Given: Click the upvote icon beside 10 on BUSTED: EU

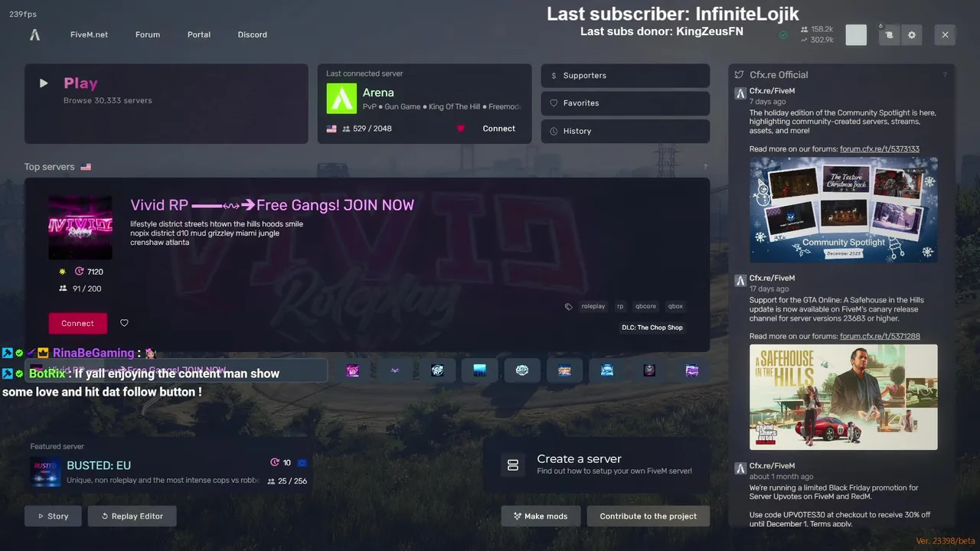Looking at the screenshot, I should point(275,462).
